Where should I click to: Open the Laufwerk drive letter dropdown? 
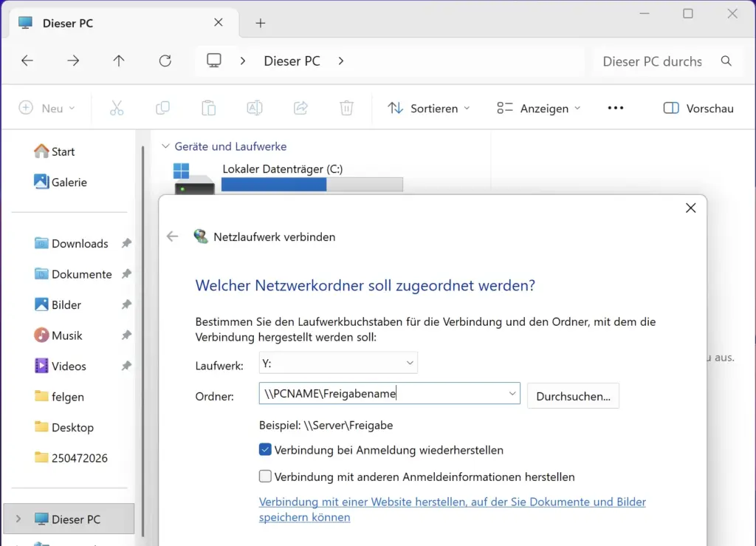pos(338,363)
